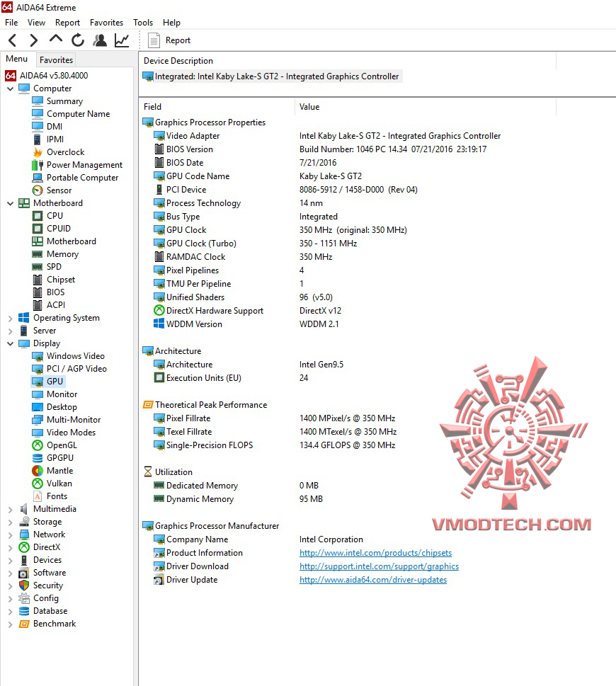Select the Software icon in the tree
Image resolution: width=616 pixels, height=686 pixels.
(x=24, y=573)
